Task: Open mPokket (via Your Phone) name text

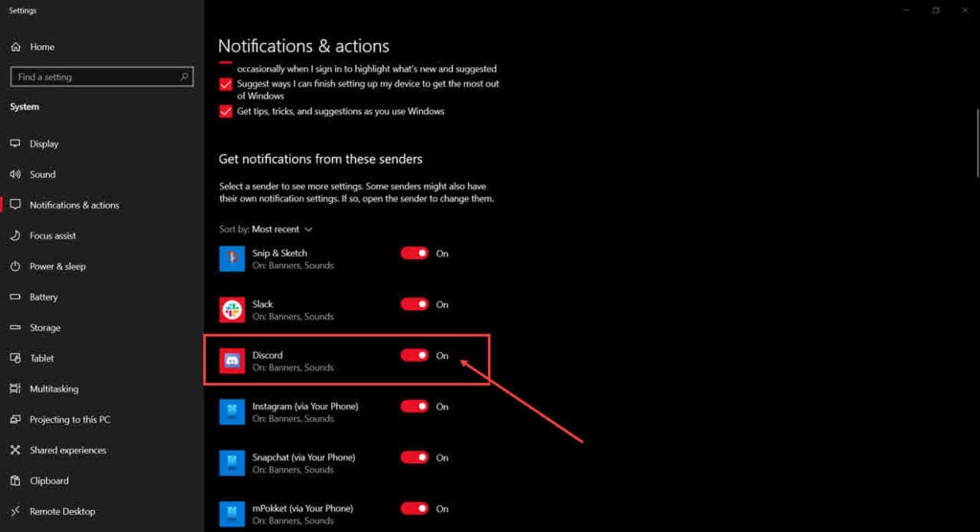Action: [x=302, y=508]
